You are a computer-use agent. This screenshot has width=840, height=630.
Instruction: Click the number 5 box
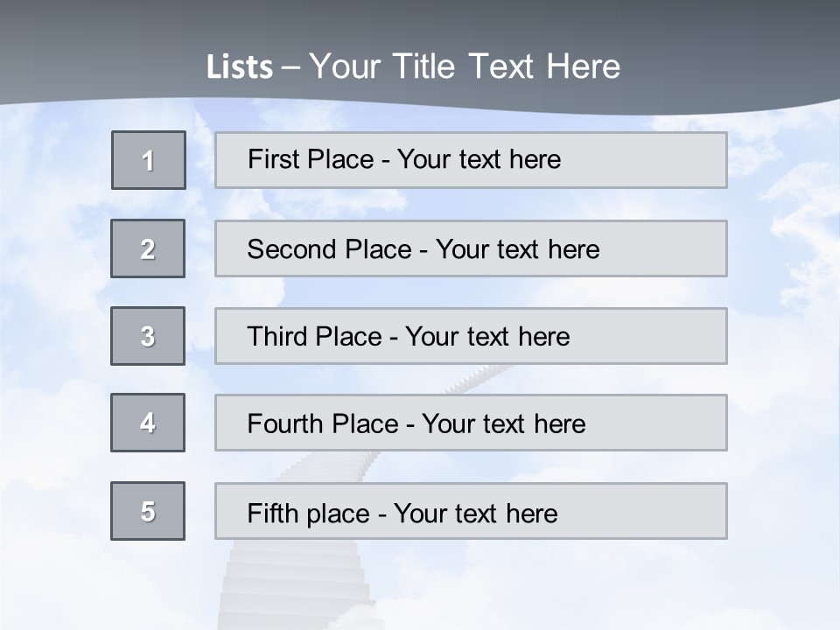pyautogui.click(x=148, y=511)
